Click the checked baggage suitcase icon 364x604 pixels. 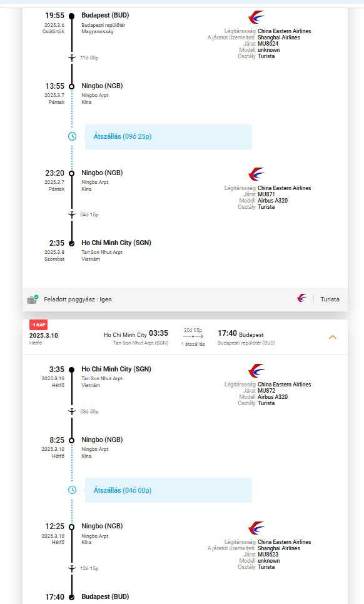pyautogui.click(x=33, y=299)
